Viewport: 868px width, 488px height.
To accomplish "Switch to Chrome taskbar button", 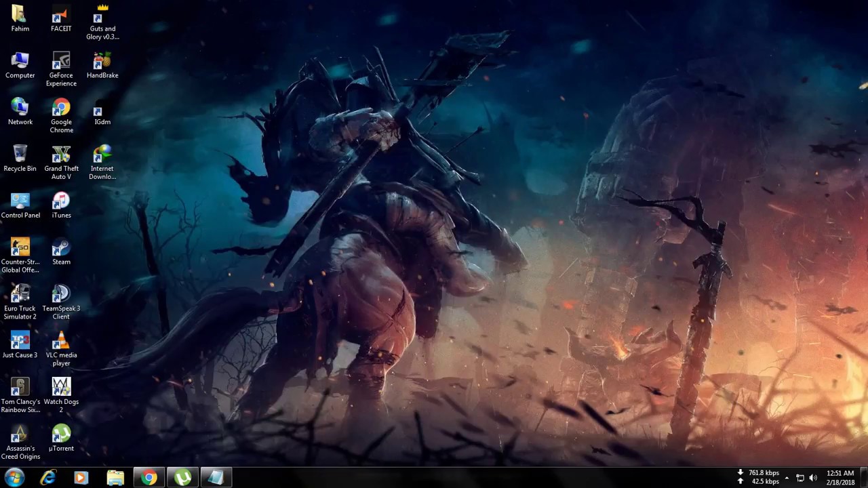I will coord(149,478).
